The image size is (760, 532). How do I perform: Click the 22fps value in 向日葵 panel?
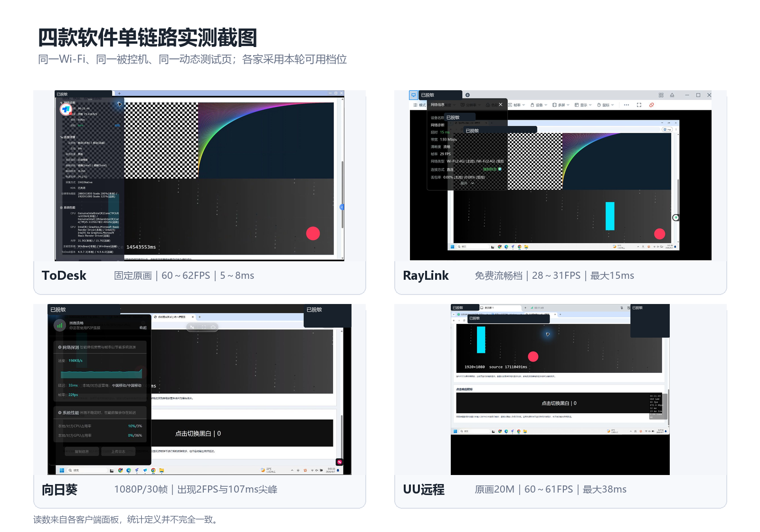pyautogui.click(x=73, y=395)
